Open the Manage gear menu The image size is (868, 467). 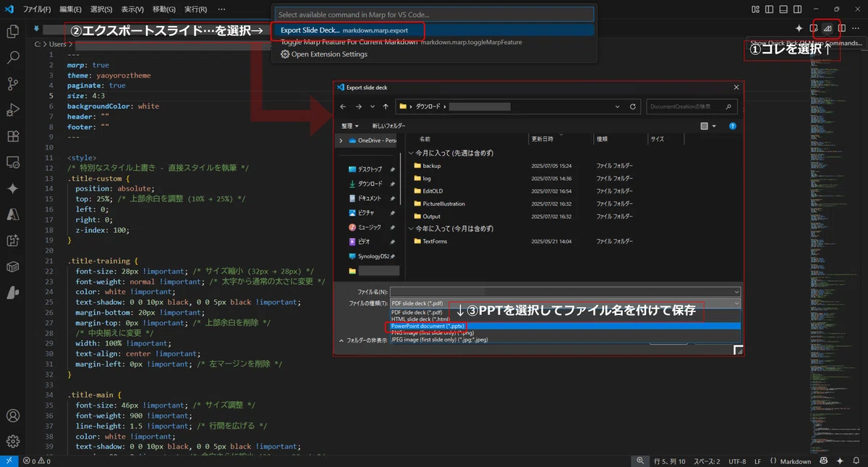[12, 441]
